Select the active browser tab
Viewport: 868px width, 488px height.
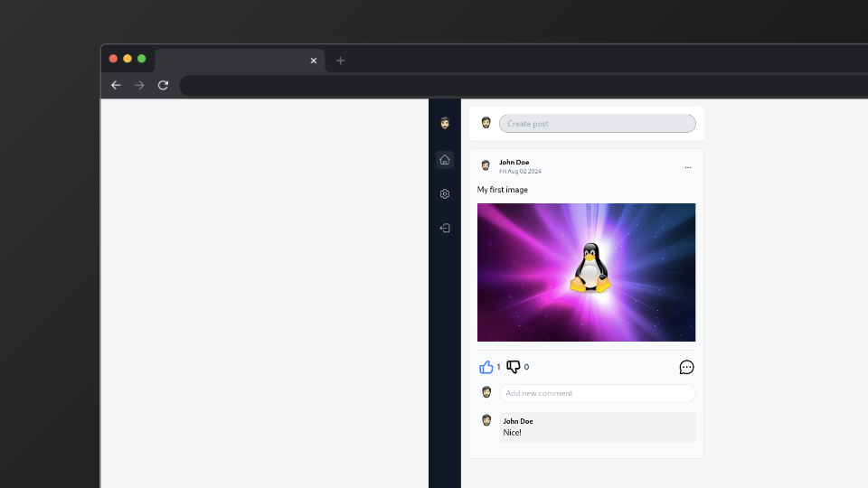(240, 61)
